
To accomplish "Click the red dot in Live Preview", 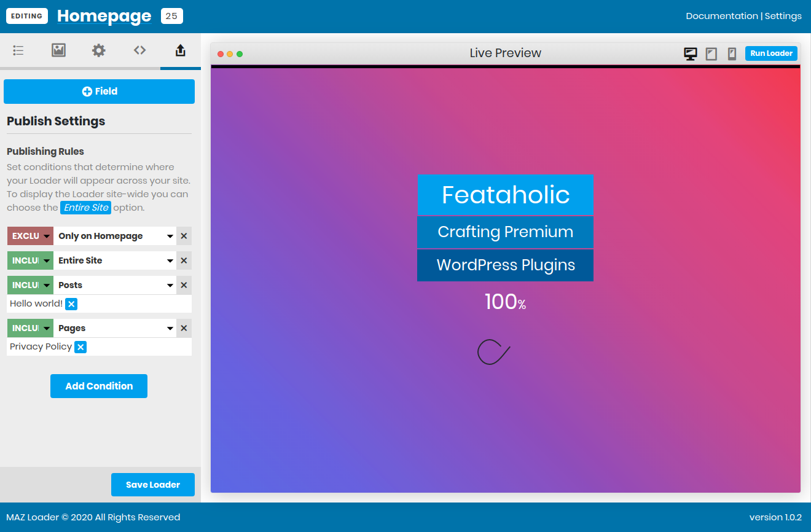I will [221, 54].
